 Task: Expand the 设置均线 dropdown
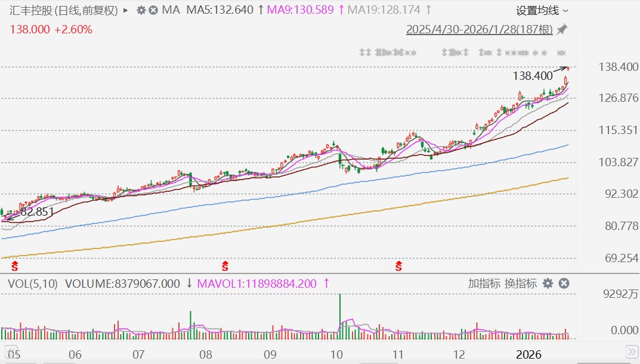pyautogui.click(x=542, y=11)
